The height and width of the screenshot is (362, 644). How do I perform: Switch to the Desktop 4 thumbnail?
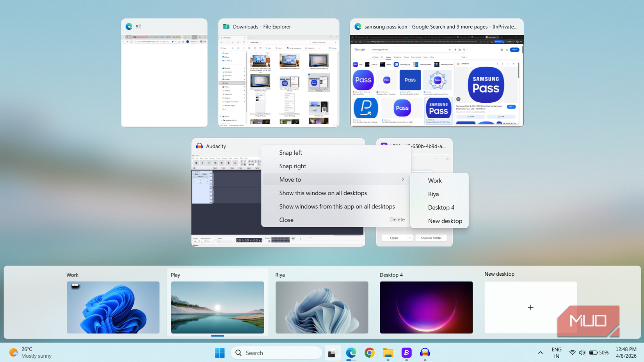426,307
